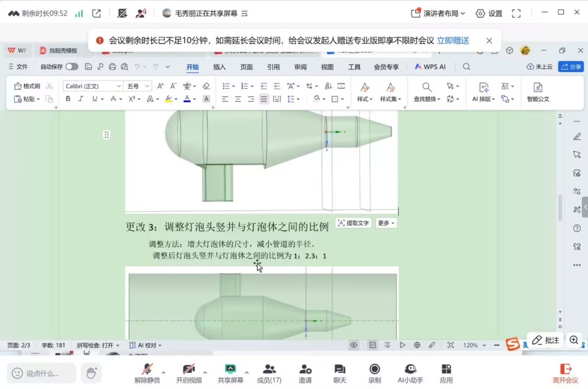The width and height of the screenshot is (588, 389).
Task: Click the italic formatting icon
Action: (x=81, y=99)
